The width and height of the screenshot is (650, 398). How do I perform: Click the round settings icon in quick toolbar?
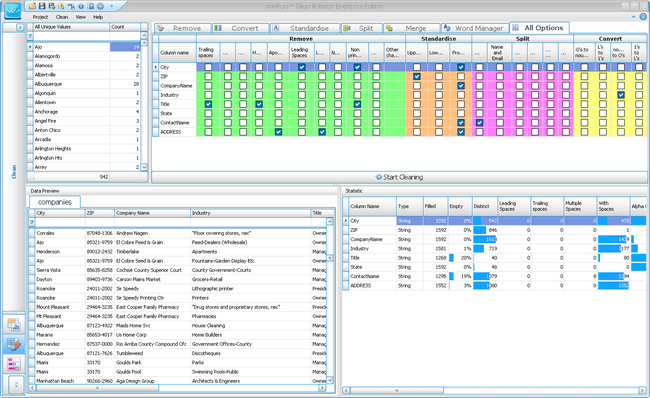click(x=100, y=6)
